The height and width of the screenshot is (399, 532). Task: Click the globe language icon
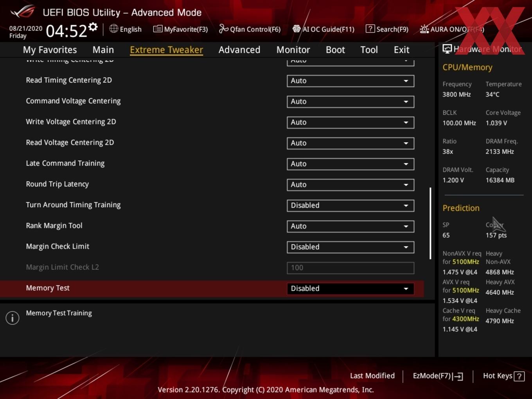(x=113, y=29)
